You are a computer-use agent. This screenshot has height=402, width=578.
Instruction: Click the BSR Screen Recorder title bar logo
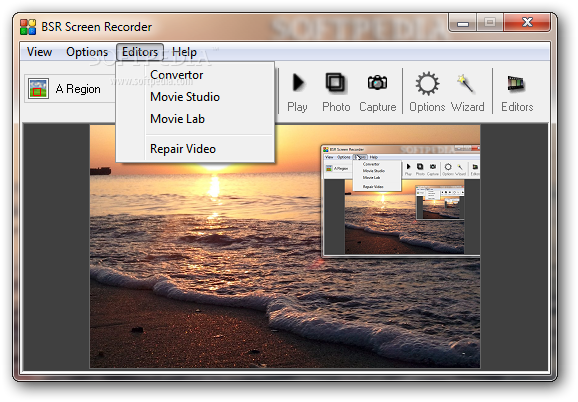click(28, 27)
